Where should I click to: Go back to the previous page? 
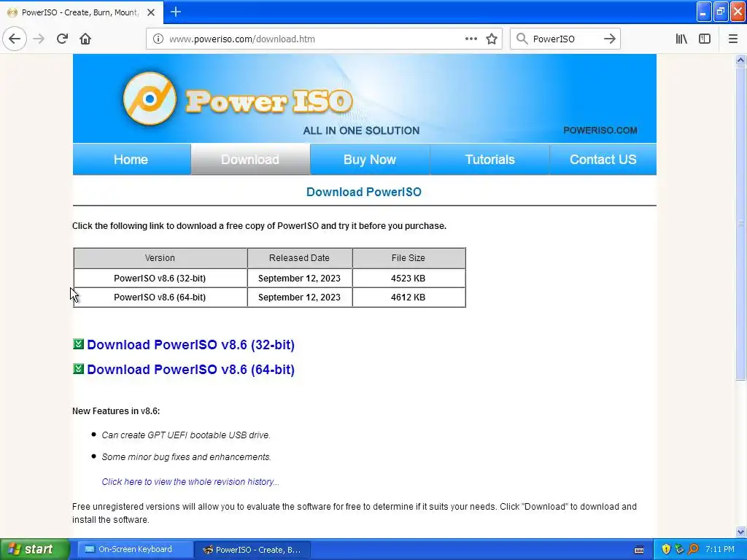15,39
